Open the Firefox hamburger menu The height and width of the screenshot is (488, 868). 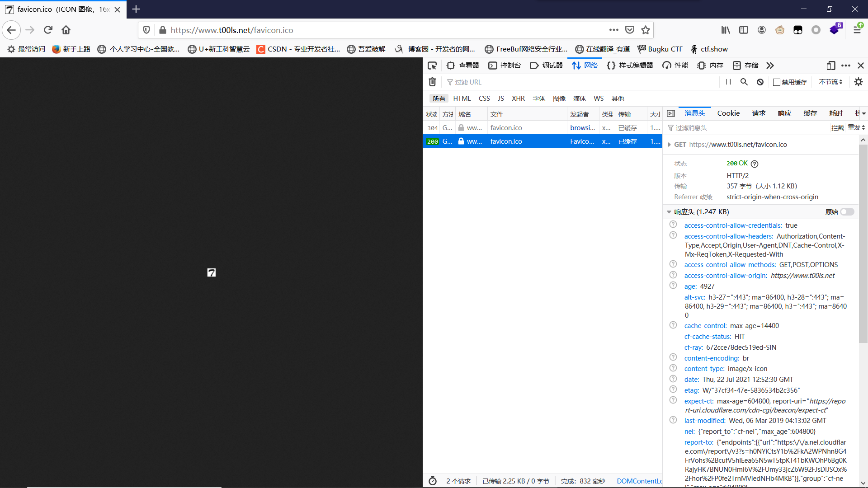click(x=857, y=30)
